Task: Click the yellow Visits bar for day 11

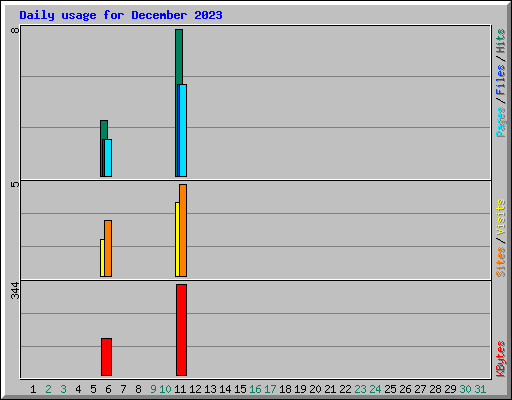Action: point(177,239)
